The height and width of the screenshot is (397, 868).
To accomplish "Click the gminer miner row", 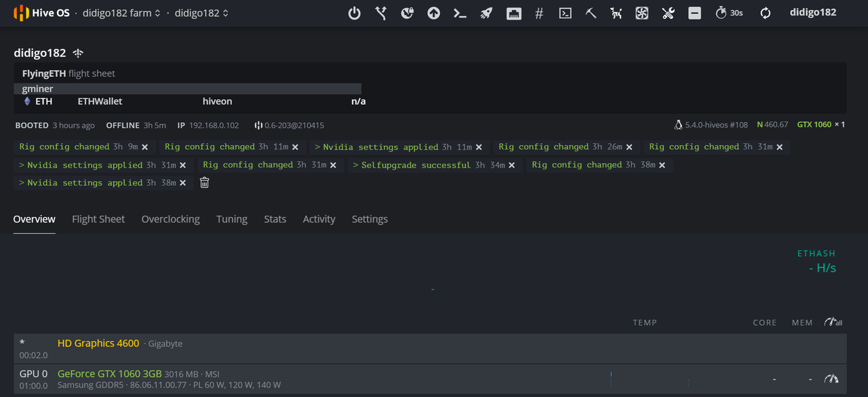I will click(x=187, y=89).
